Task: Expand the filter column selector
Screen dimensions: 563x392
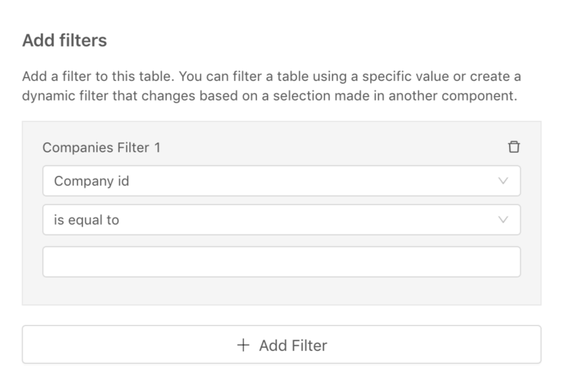Action: point(281,181)
